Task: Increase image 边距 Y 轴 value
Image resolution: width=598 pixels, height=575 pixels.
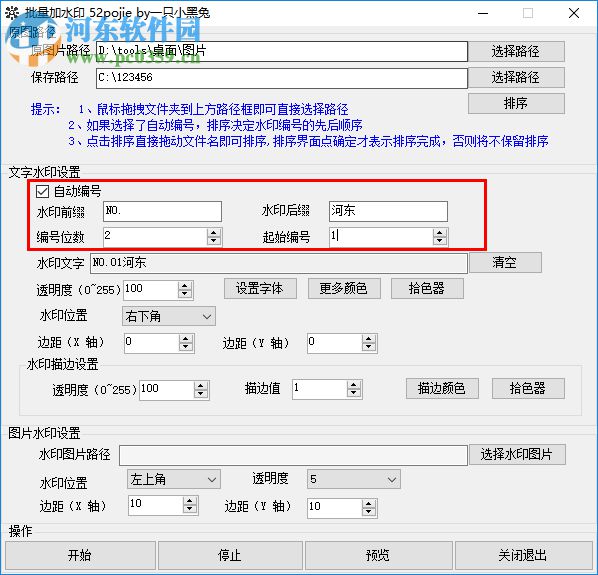Action: tap(368, 503)
